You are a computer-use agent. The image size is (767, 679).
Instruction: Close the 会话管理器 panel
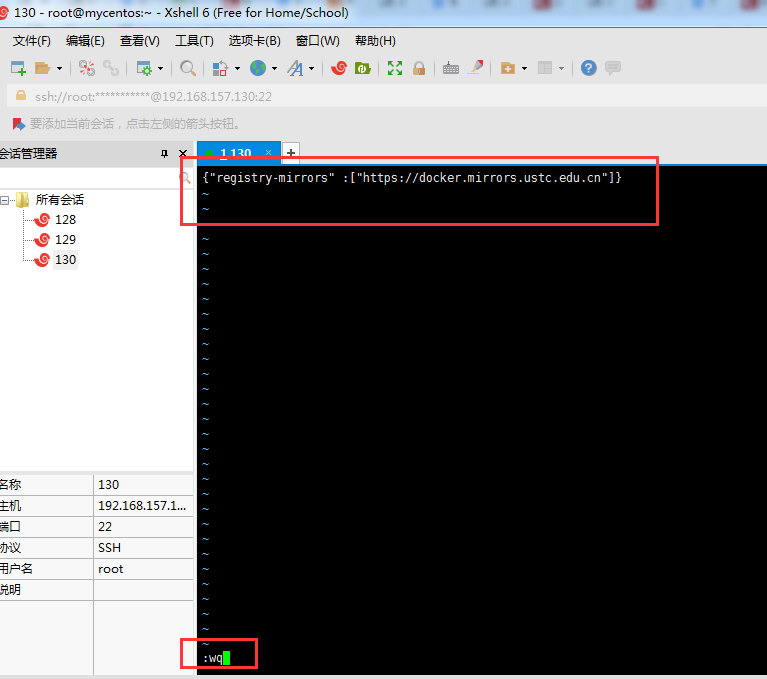pyautogui.click(x=183, y=154)
